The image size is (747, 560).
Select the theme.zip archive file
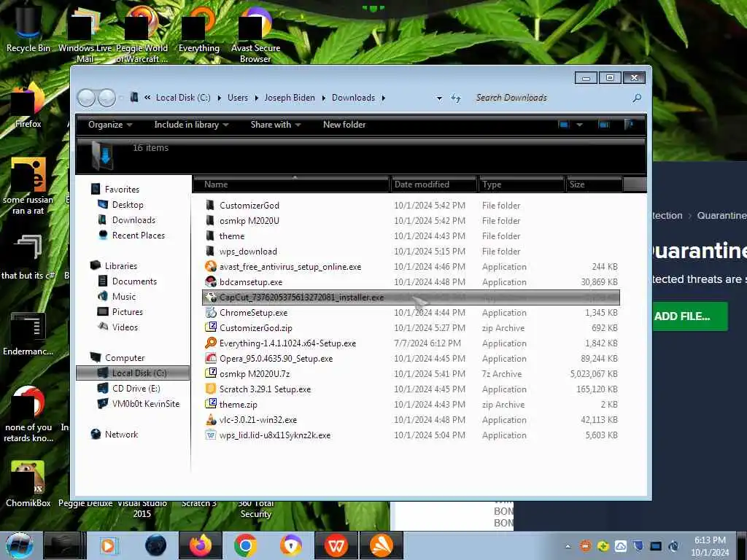coord(411,404)
